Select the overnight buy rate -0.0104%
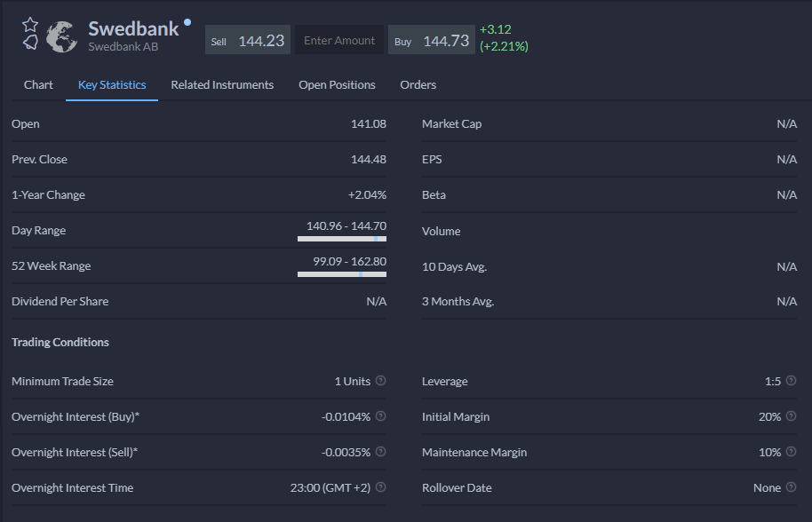This screenshot has height=522, width=812. coord(346,417)
